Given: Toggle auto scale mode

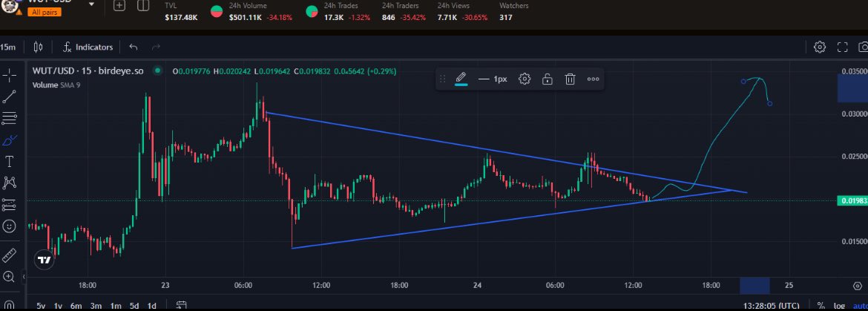Looking at the screenshot, I should click(859, 306).
